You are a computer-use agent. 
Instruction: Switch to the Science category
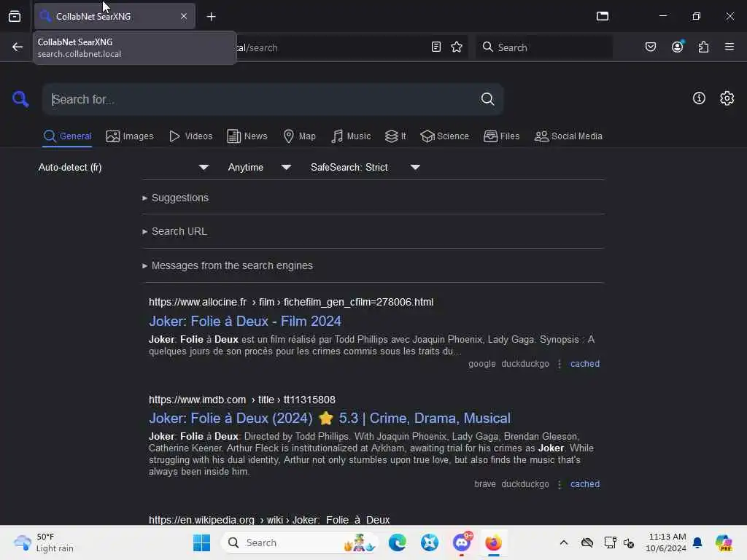coord(445,136)
